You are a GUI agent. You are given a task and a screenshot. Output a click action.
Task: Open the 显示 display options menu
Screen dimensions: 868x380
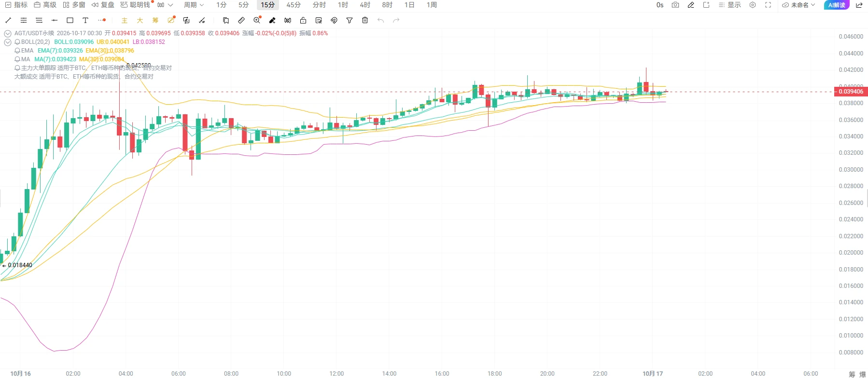729,5
